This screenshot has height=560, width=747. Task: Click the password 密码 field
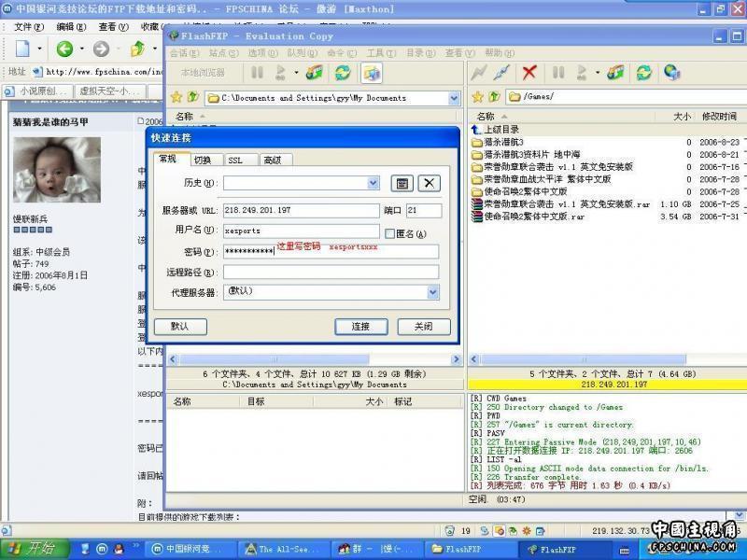click(x=331, y=251)
